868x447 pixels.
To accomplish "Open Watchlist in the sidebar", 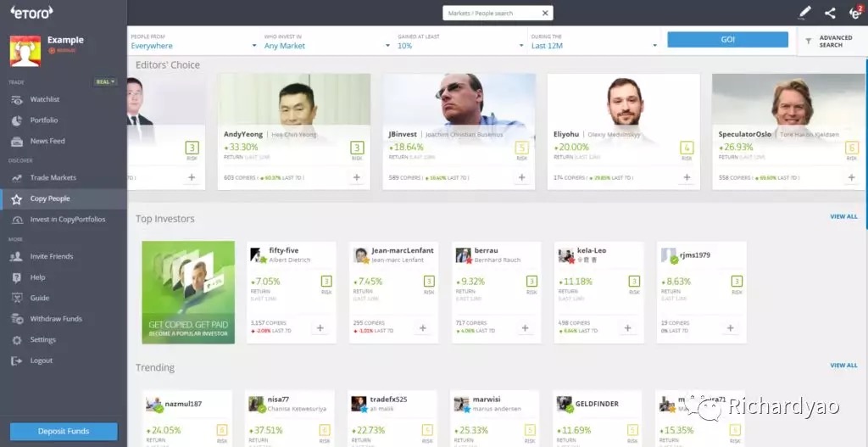I will pyautogui.click(x=45, y=99).
